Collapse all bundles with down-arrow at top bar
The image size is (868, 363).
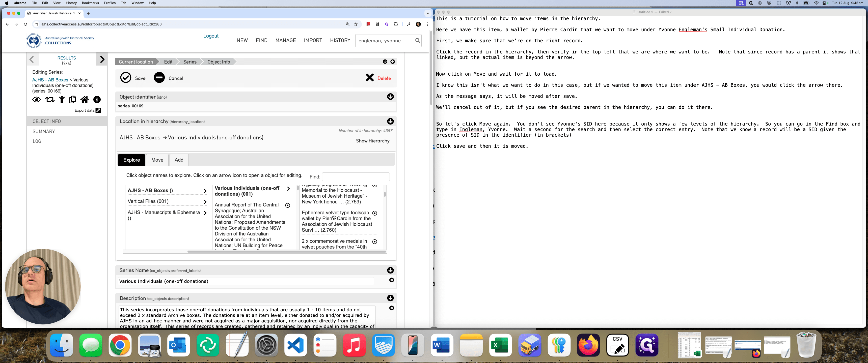click(385, 62)
